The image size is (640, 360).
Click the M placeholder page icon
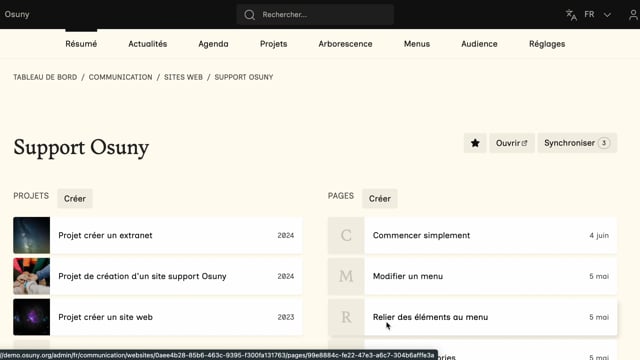click(346, 276)
